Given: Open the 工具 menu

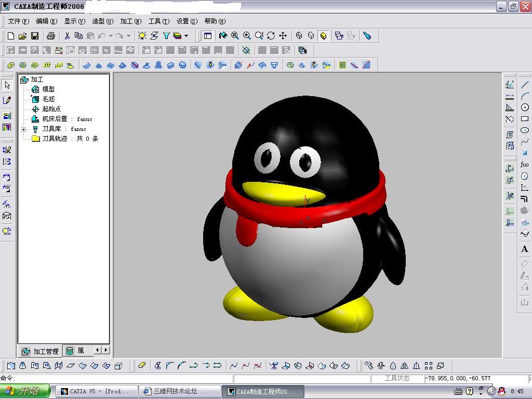Looking at the screenshot, I should [x=159, y=21].
